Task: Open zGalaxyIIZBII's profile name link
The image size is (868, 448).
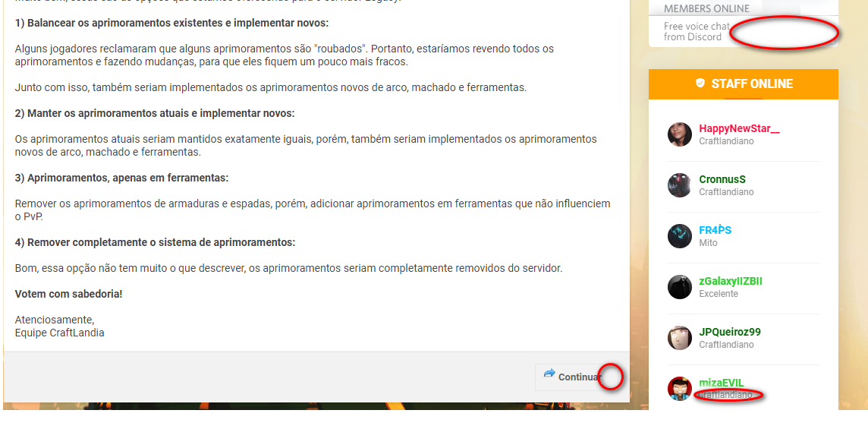Action: click(x=730, y=281)
